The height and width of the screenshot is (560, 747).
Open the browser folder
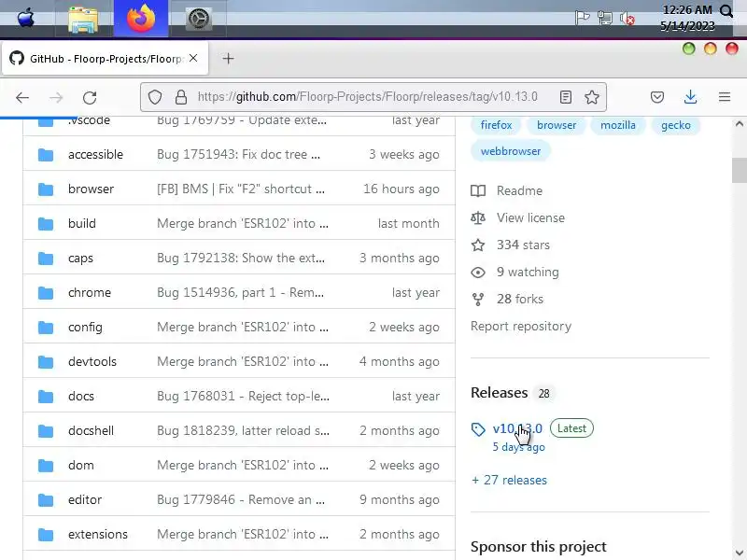click(x=91, y=189)
